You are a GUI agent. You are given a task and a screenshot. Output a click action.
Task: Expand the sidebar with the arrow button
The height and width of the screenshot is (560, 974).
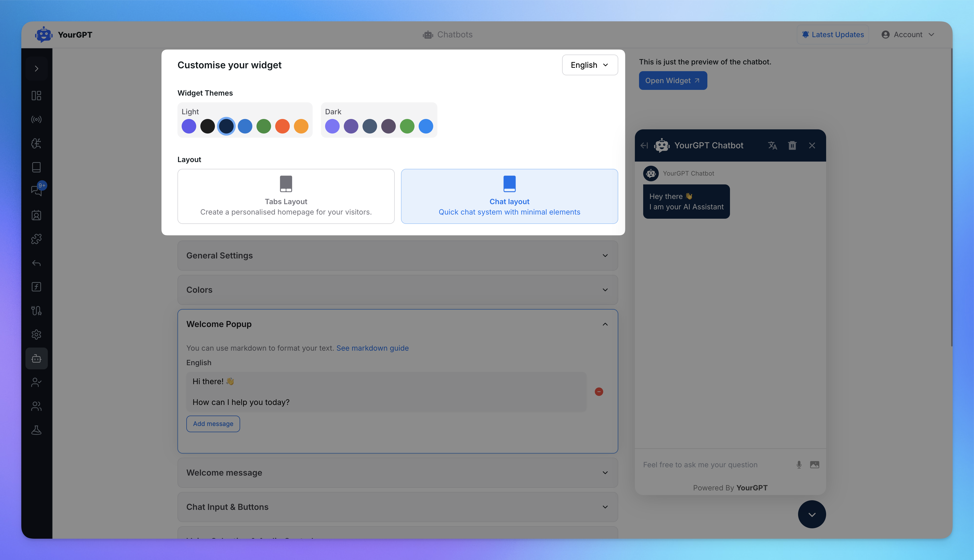37,69
